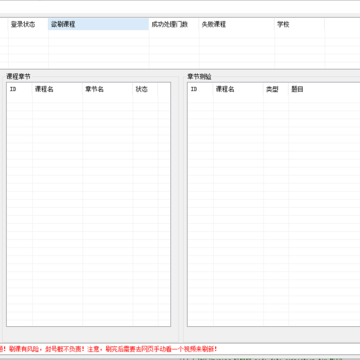Select the highlighted 欲刷课程 column header
Screen dimensions: 360x360
pos(99,24)
